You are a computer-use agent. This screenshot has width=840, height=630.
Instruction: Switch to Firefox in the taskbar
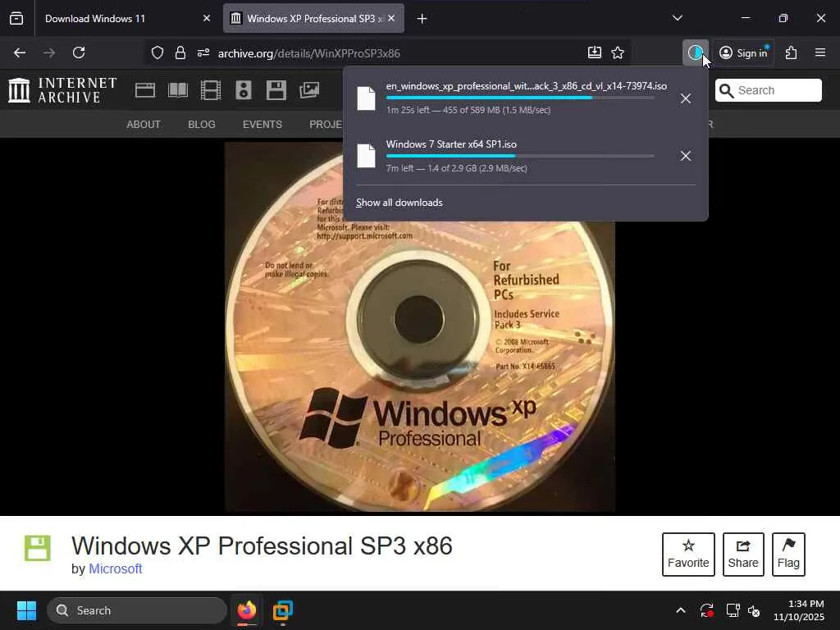247,610
